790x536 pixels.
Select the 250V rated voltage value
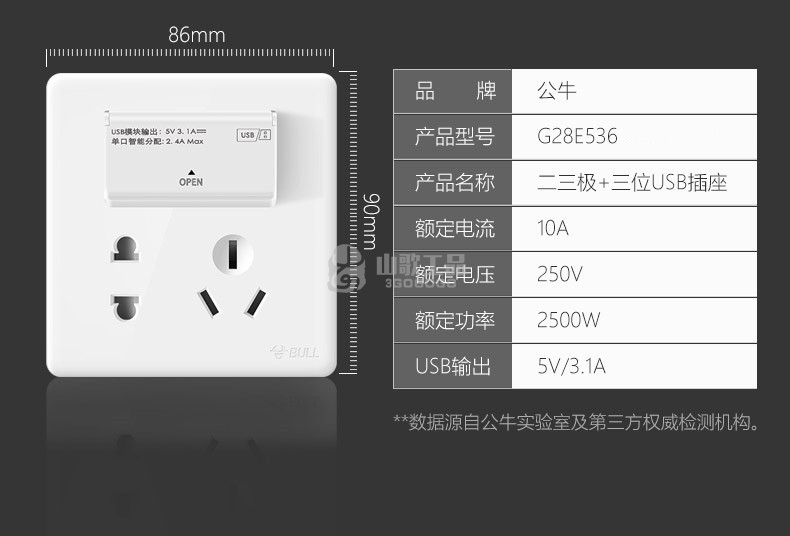coord(559,274)
